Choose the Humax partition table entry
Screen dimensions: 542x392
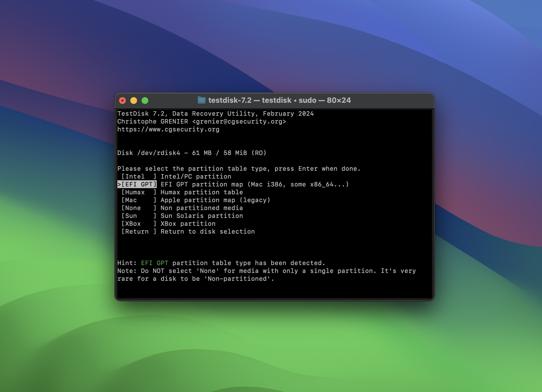pyautogui.click(x=182, y=192)
